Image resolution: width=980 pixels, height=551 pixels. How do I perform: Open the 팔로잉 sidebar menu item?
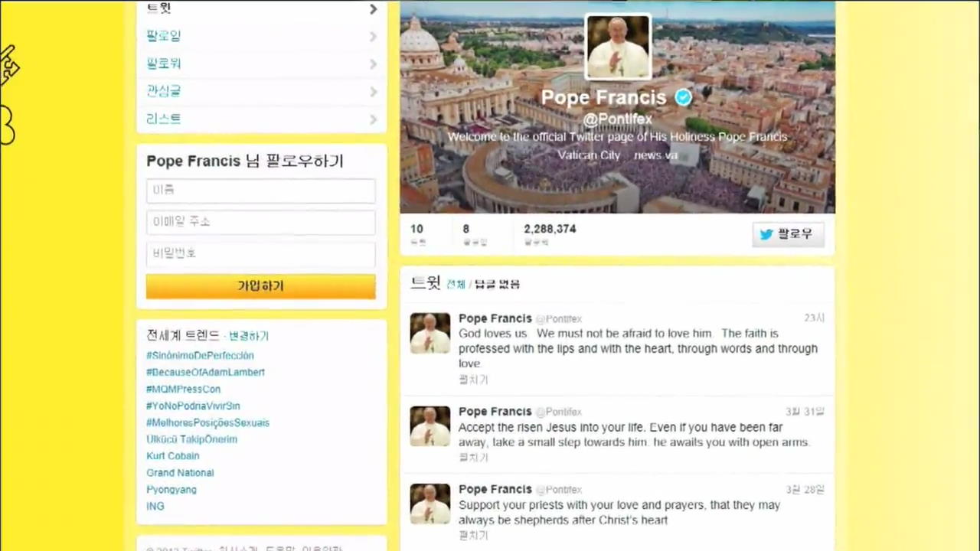click(x=261, y=36)
